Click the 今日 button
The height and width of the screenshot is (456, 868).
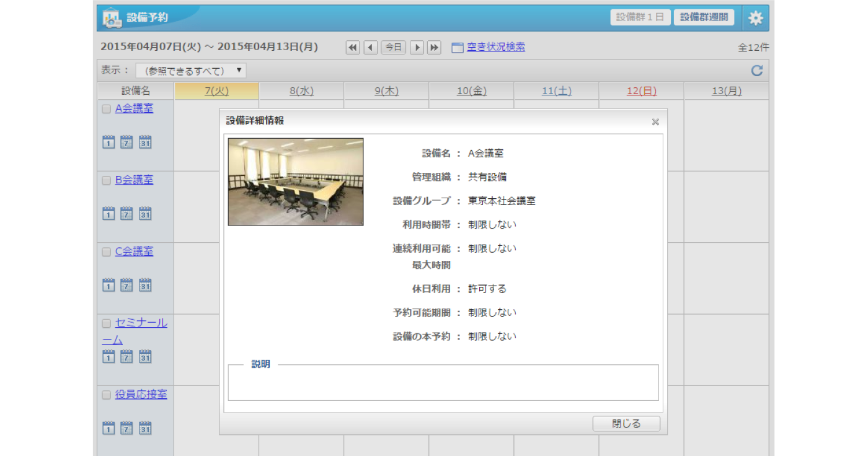tap(393, 48)
